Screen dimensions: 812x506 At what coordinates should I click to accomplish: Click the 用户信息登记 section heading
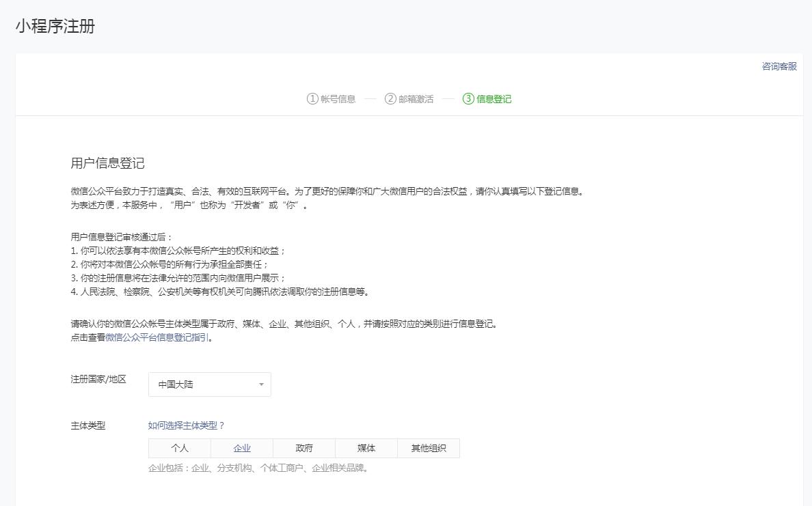click(108, 163)
